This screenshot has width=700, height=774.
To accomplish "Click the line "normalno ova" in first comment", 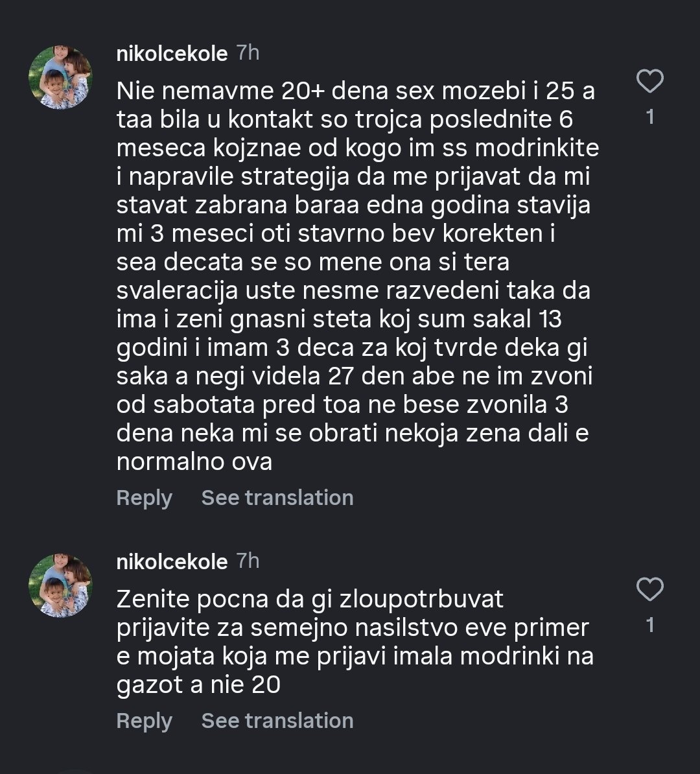I will [194, 462].
